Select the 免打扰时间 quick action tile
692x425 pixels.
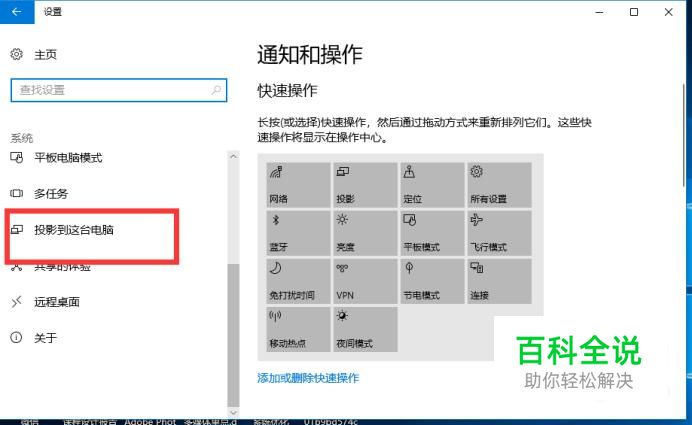298,281
